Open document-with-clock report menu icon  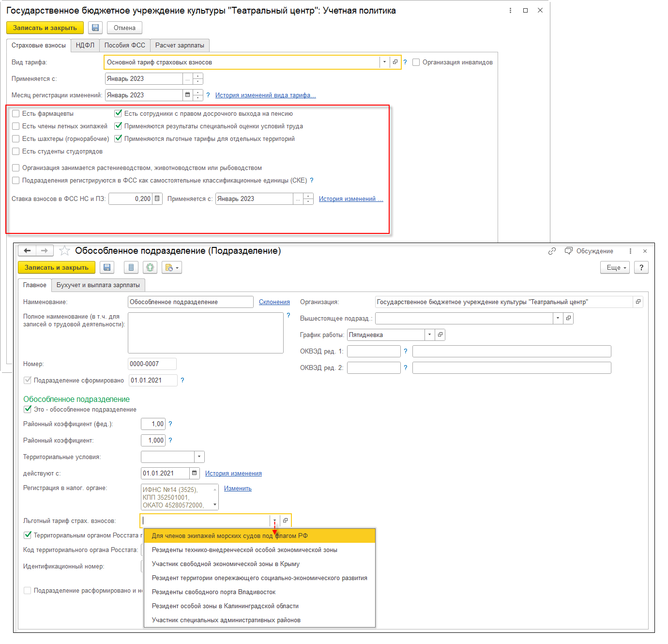(172, 267)
